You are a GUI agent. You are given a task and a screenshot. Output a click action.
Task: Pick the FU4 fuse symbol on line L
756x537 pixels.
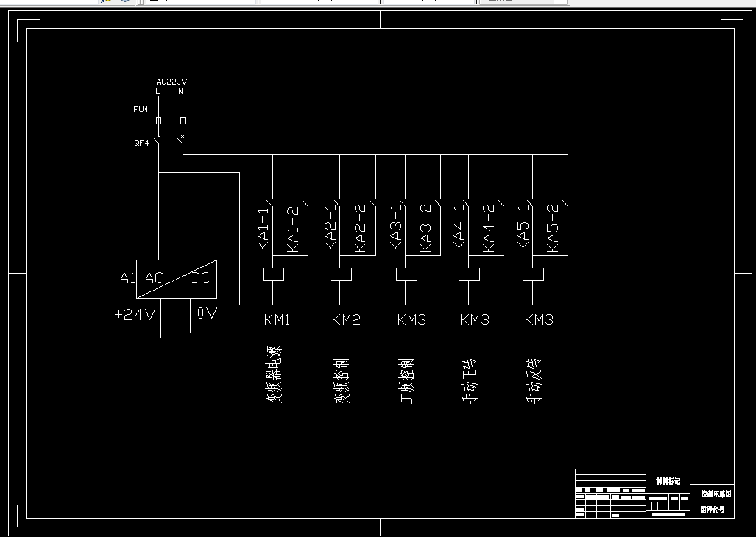tap(158, 121)
